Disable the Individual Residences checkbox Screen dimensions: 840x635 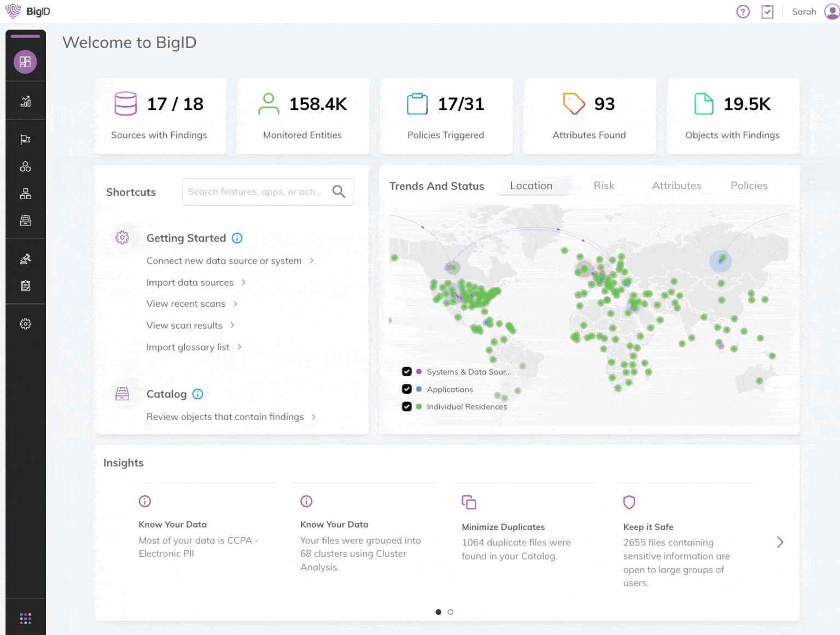click(x=406, y=407)
